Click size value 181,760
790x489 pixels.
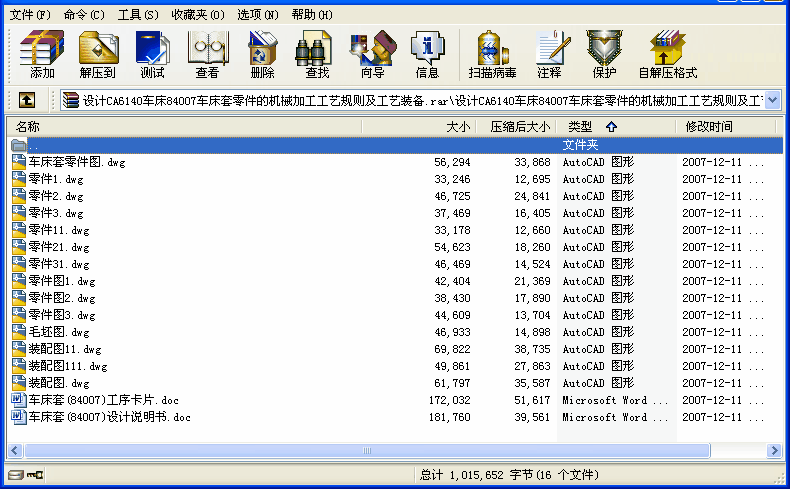pos(449,417)
